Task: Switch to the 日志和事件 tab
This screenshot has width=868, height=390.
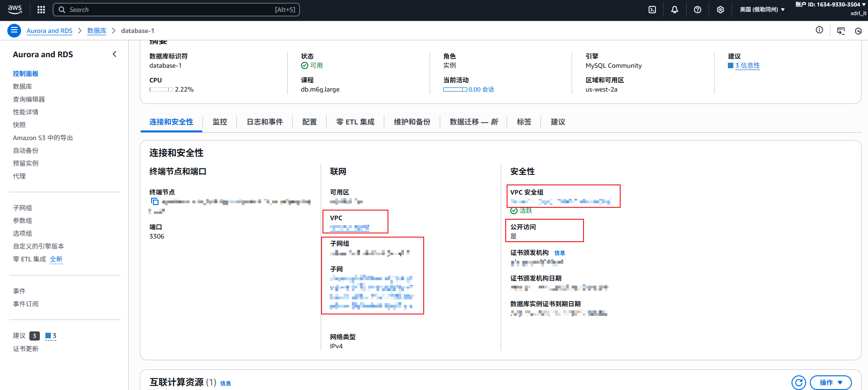Action: click(265, 122)
